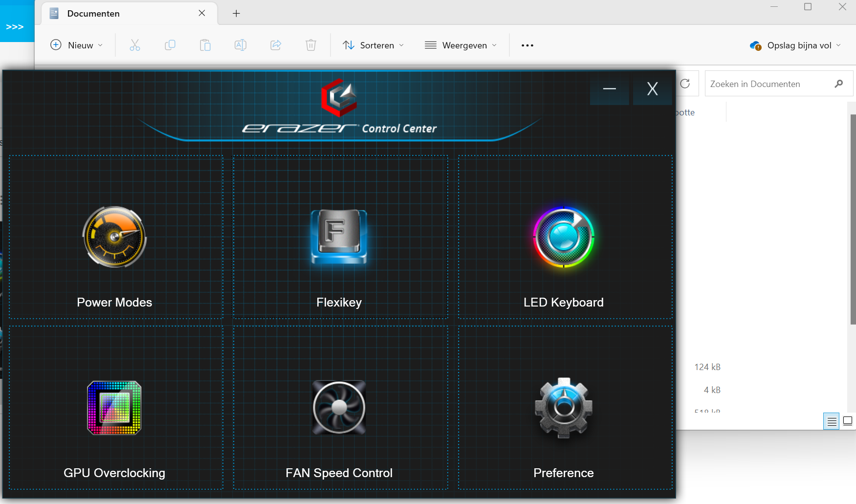Click the Rename icon in toolbar

241,45
